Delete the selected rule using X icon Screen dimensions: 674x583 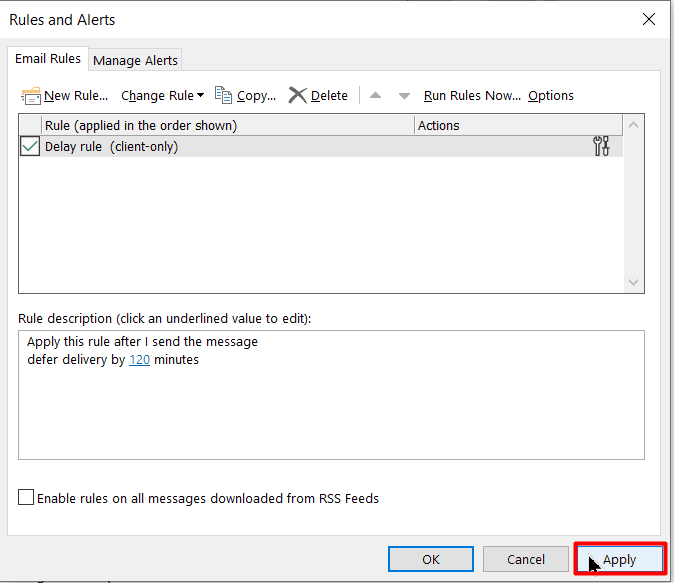[297, 95]
